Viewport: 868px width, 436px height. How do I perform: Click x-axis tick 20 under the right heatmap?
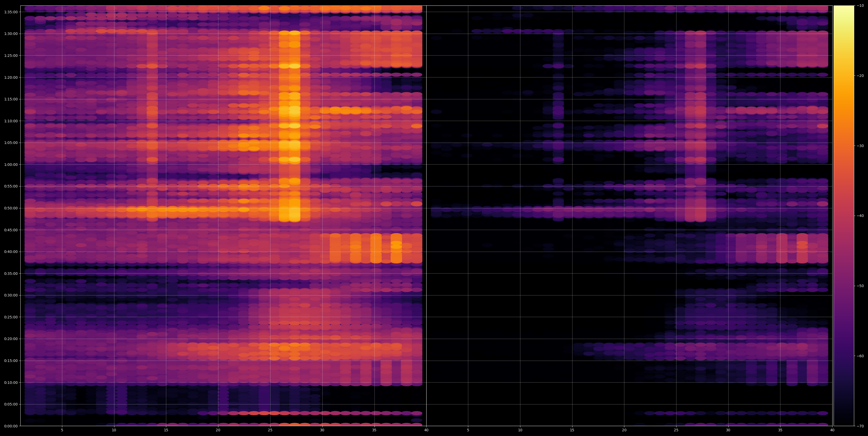point(624,430)
